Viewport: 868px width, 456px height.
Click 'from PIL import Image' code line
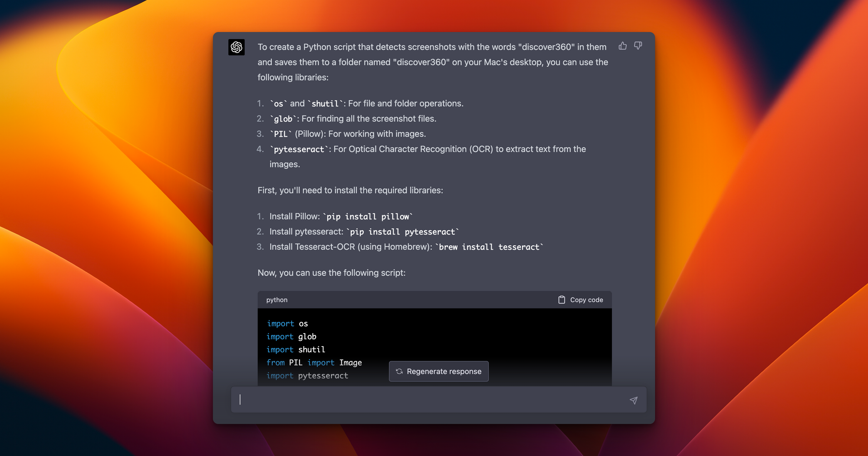[x=314, y=363]
